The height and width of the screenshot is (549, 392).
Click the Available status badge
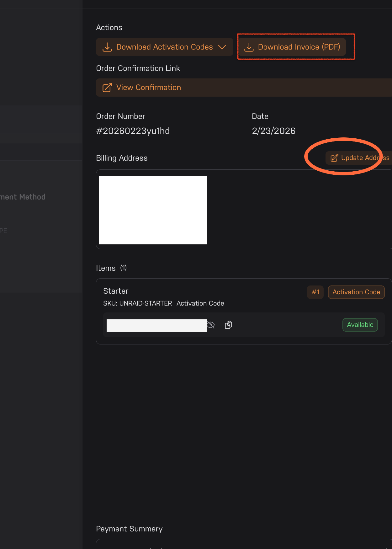tap(360, 325)
